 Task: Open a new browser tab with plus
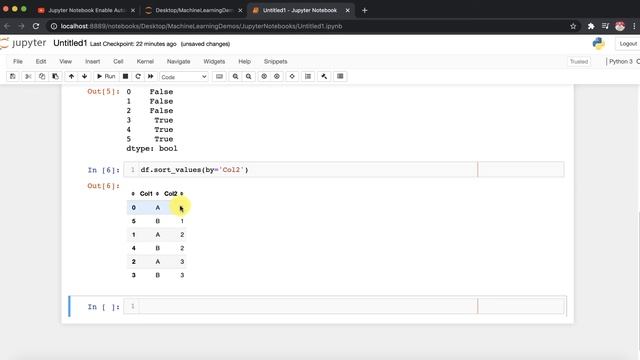364,10
